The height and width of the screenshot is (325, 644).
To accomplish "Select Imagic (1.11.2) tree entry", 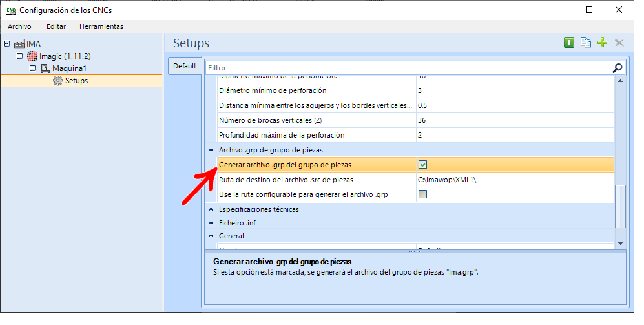I will pyautogui.click(x=65, y=56).
